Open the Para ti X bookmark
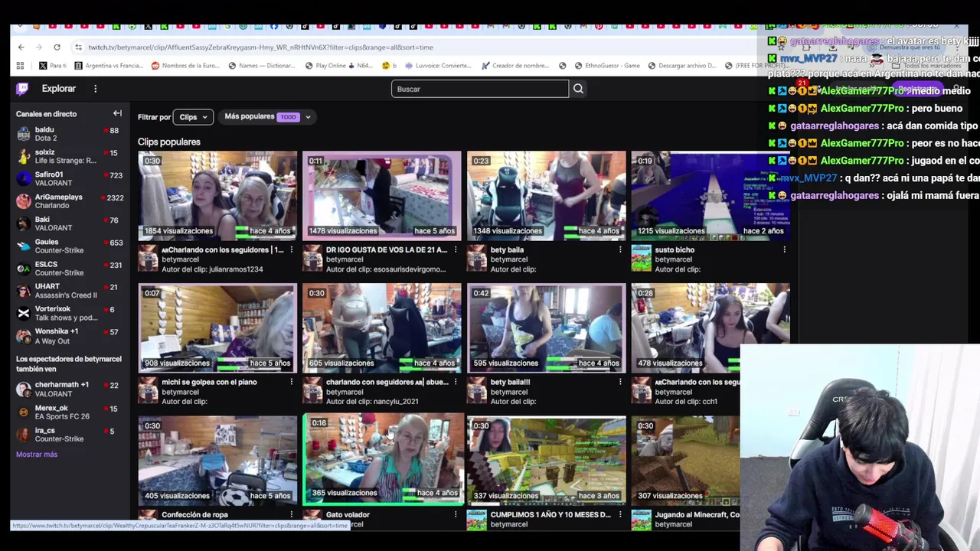Screen dimensions: 980x551 tap(54, 66)
